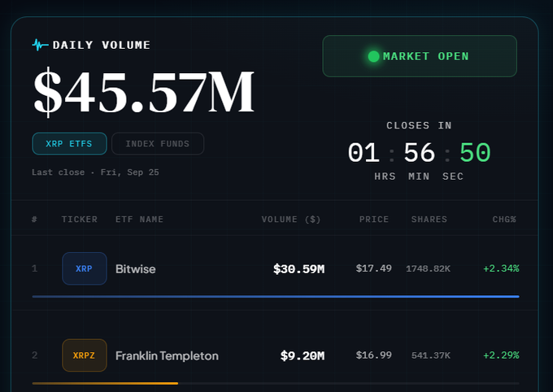Click the $9.20M volume value
This screenshot has width=553, height=392.
click(x=303, y=355)
